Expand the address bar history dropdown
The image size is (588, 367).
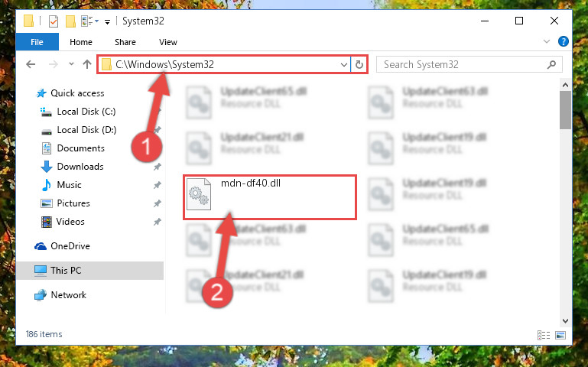point(343,64)
